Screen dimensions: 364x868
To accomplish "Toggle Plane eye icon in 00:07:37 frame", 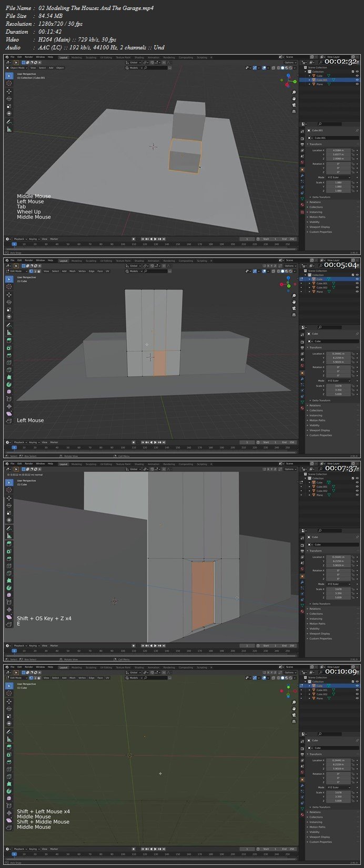I will [357, 495].
